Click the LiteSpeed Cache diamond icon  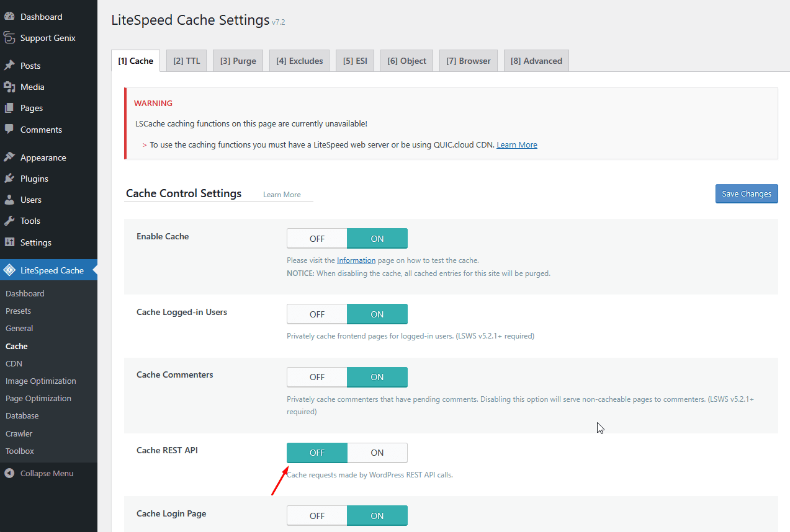click(x=9, y=270)
